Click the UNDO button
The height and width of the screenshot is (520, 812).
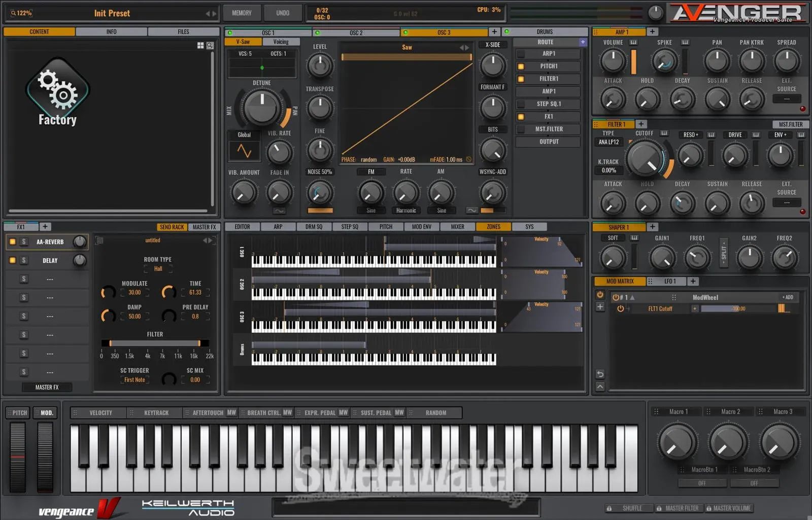point(283,13)
